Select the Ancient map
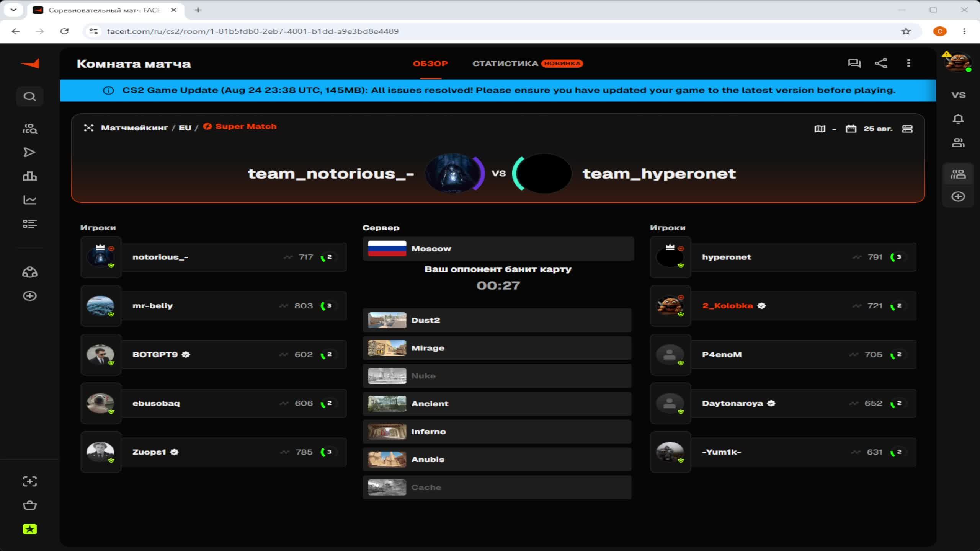This screenshot has width=980, height=551. tap(497, 404)
